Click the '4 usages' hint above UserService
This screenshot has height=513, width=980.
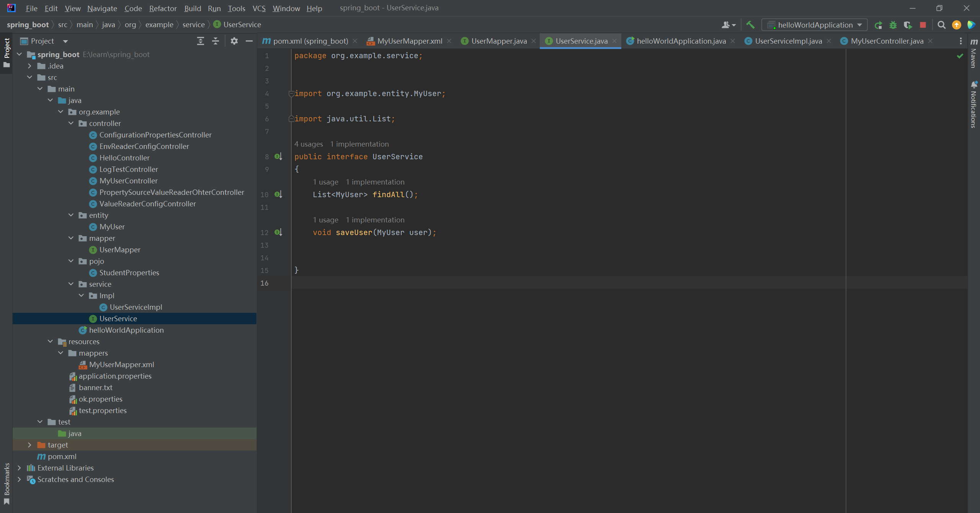(309, 144)
